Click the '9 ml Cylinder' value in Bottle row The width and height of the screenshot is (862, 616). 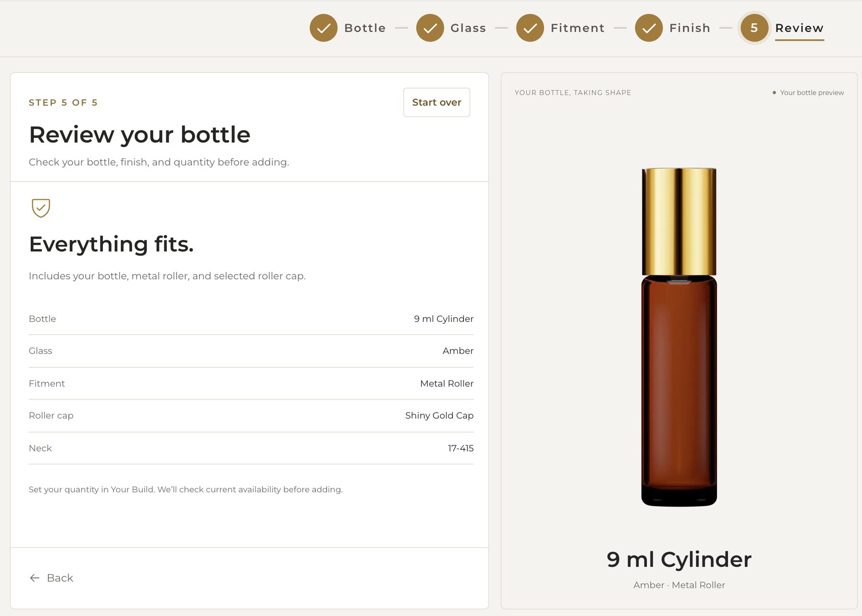point(443,319)
